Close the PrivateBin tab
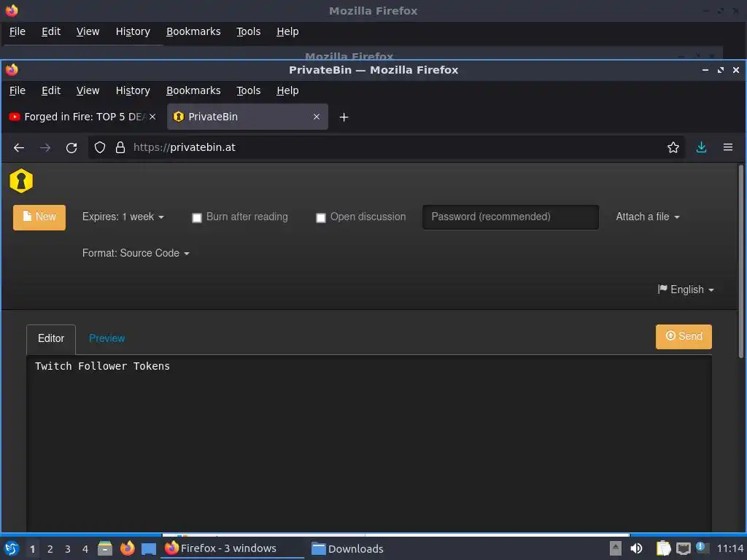Viewport: 747px width, 560px height. tap(317, 117)
